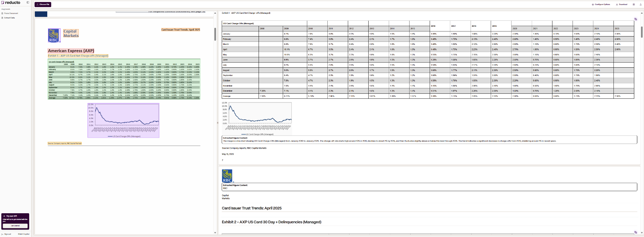Click 'Source: Company reports, RBC Capital Markets' in the output

point(244,148)
